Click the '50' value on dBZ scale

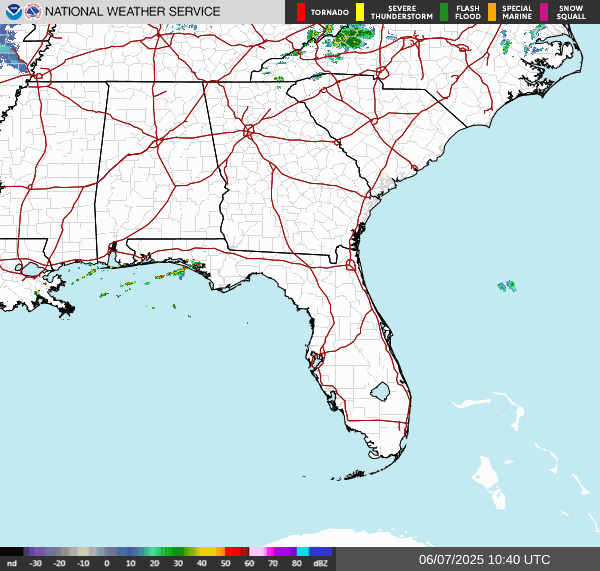tap(225, 563)
